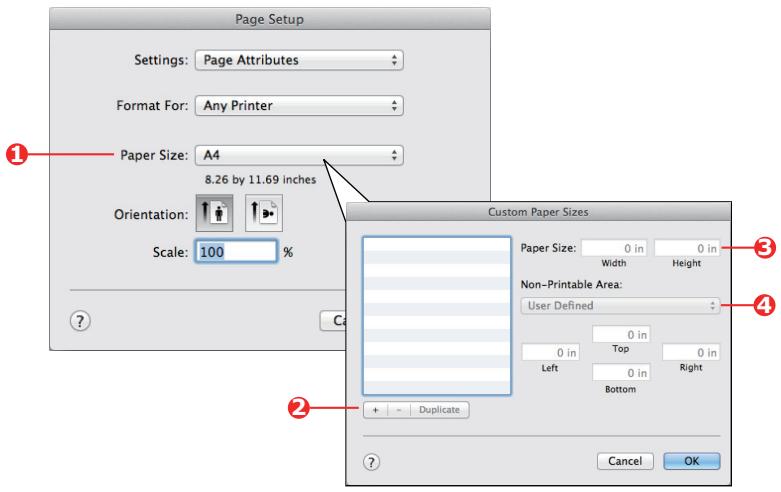The width and height of the screenshot is (781, 492).
Task: Select portrait orientation icon
Action: tap(214, 213)
